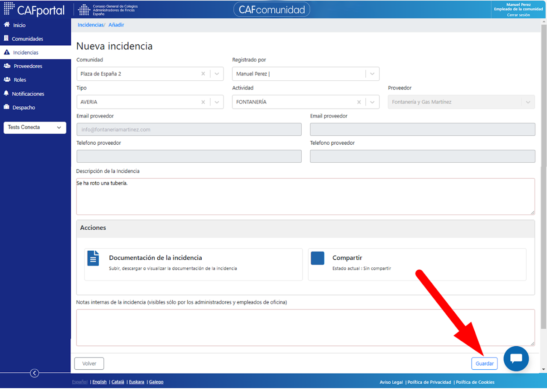The width and height of the screenshot is (547, 392).
Task: Save the incident with Guardar
Action: tap(485, 364)
